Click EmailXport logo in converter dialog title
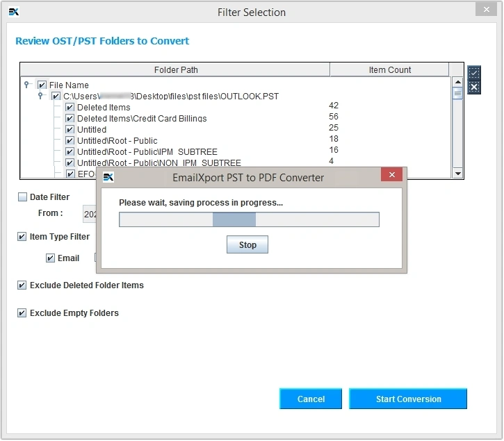 pyautogui.click(x=108, y=177)
